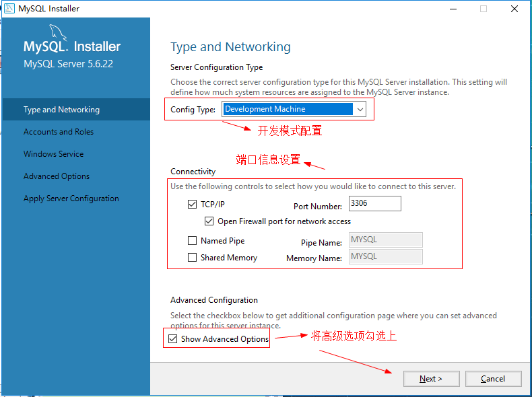Image resolution: width=532 pixels, height=397 pixels.
Task: Click the MySQL dolphin logo
Action: (58, 32)
